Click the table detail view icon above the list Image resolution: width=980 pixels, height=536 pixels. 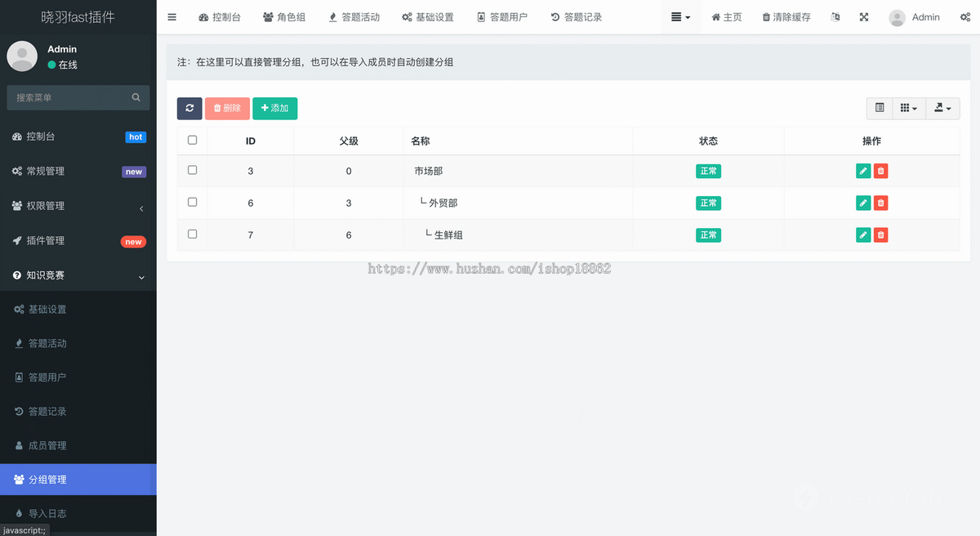click(x=879, y=108)
